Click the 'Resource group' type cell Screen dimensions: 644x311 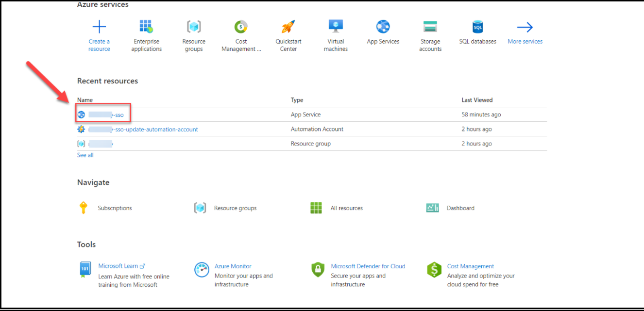[x=311, y=144]
